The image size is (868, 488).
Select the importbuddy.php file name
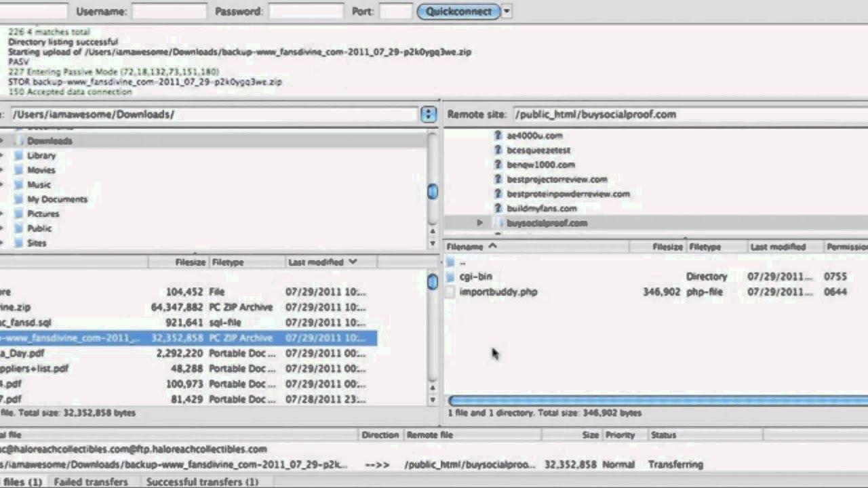[498, 292]
